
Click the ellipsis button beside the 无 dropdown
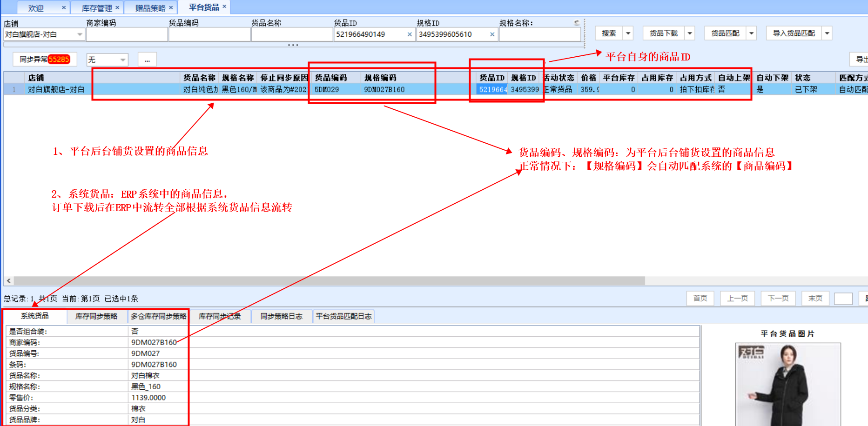147,60
